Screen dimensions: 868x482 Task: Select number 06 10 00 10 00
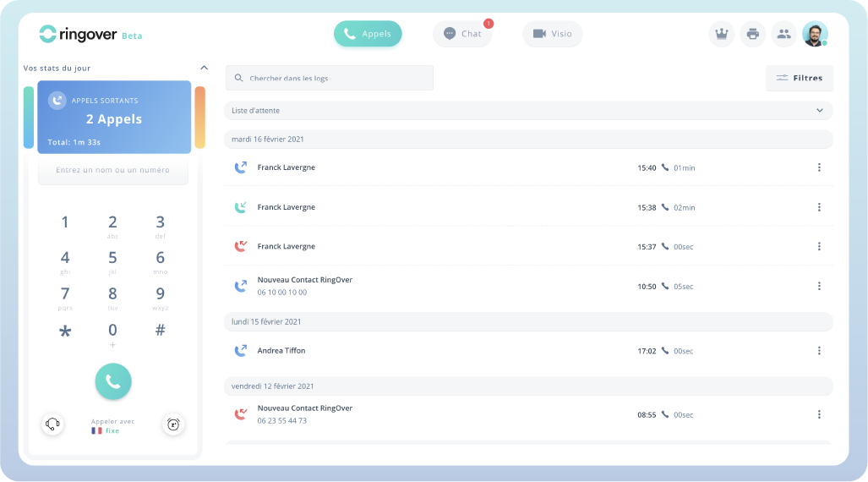pyautogui.click(x=281, y=293)
